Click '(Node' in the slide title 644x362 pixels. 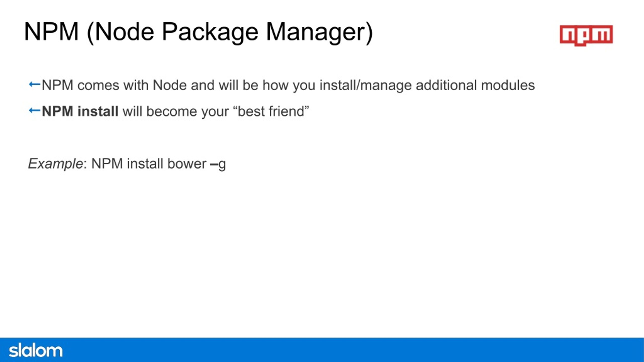(120, 33)
